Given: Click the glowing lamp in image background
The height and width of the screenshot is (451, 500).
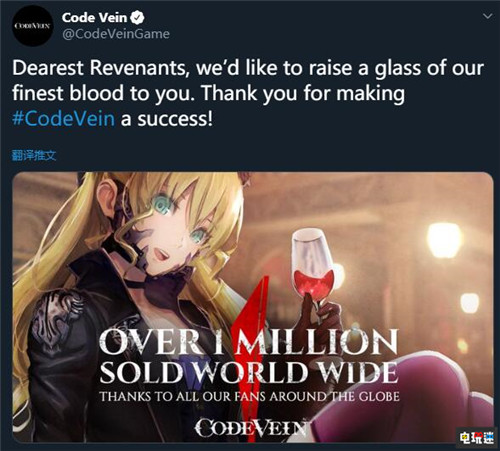Looking at the screenshot, I should (444, 240).
